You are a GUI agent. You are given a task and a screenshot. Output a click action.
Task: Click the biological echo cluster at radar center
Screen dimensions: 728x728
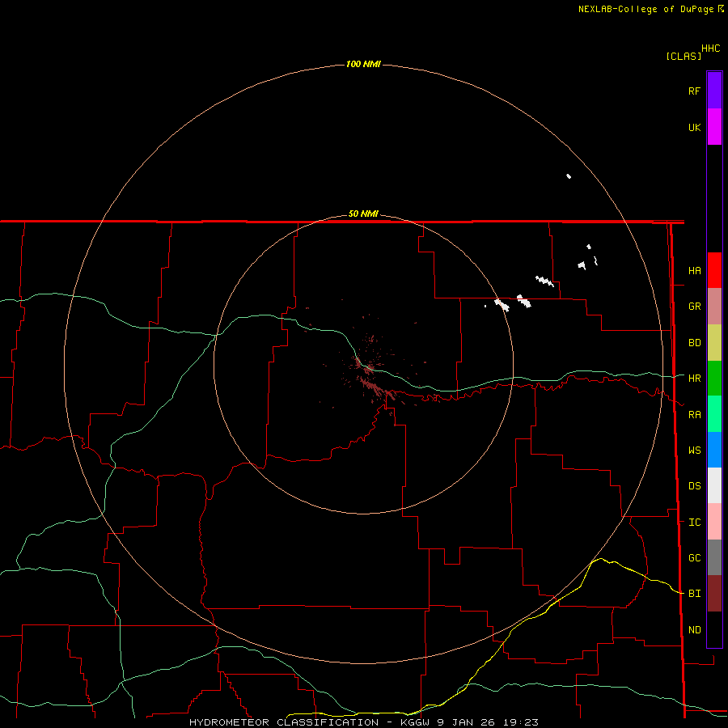[x=369, y=371]
